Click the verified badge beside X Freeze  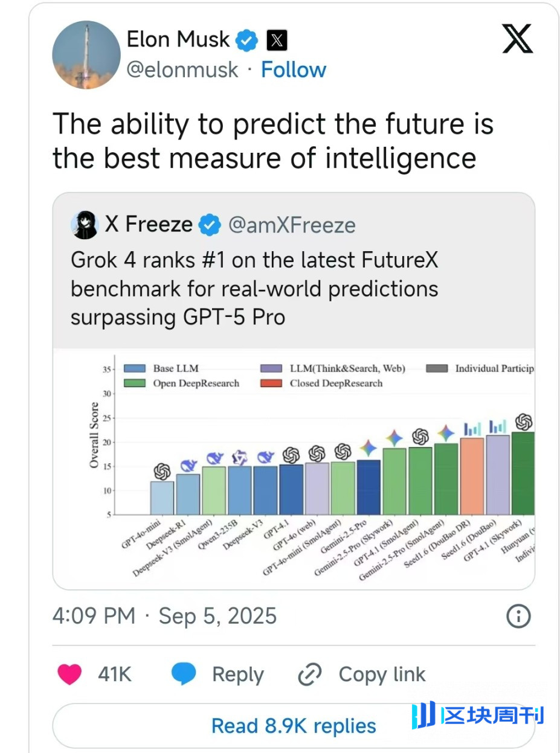click(x=208, y=224)
